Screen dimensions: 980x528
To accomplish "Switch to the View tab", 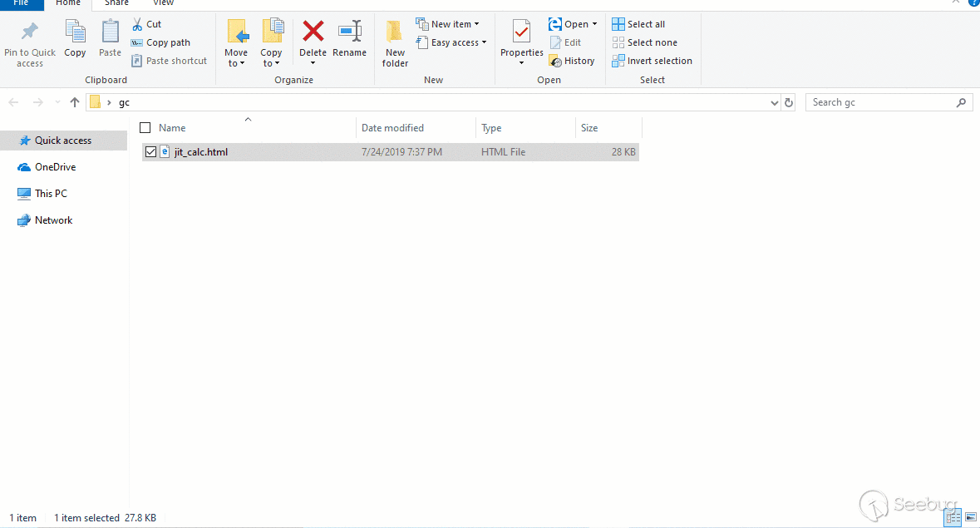I will 163,4.
